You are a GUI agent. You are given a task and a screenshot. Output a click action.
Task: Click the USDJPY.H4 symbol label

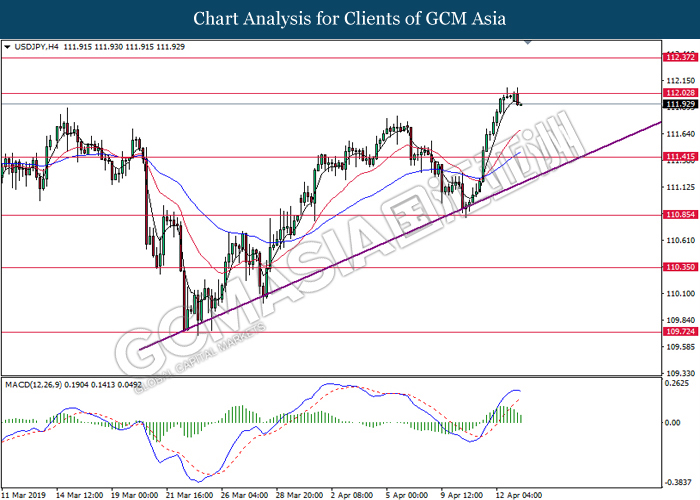coord(36,47)
